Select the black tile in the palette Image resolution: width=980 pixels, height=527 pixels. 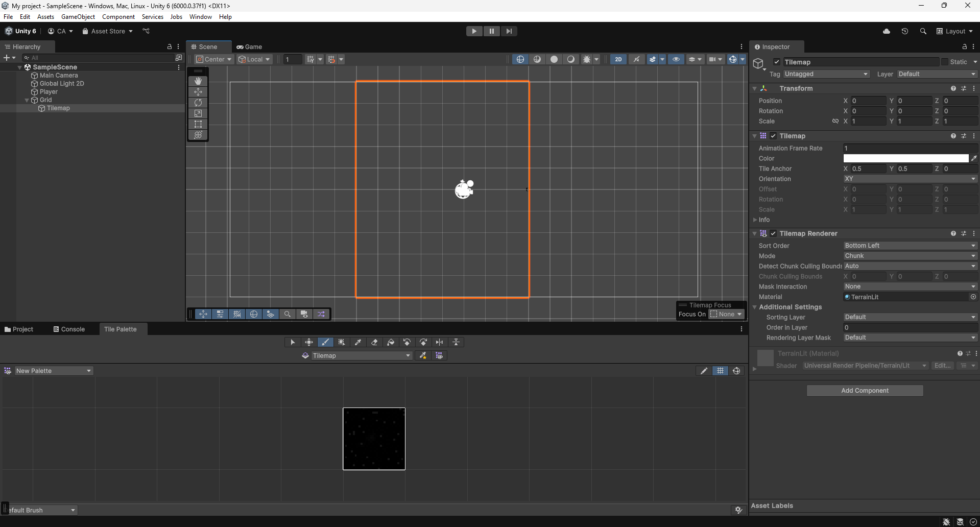(x=374, y=439)
